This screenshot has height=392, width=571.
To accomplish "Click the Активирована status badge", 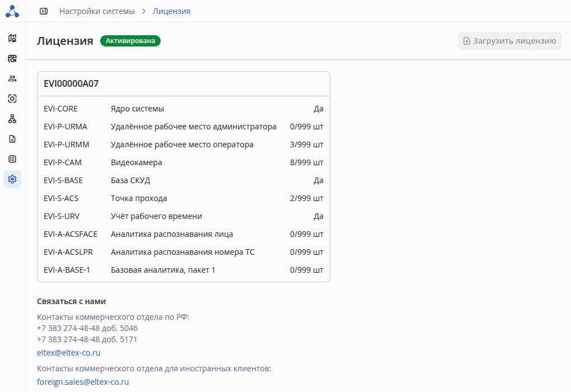I will (130, 41).
